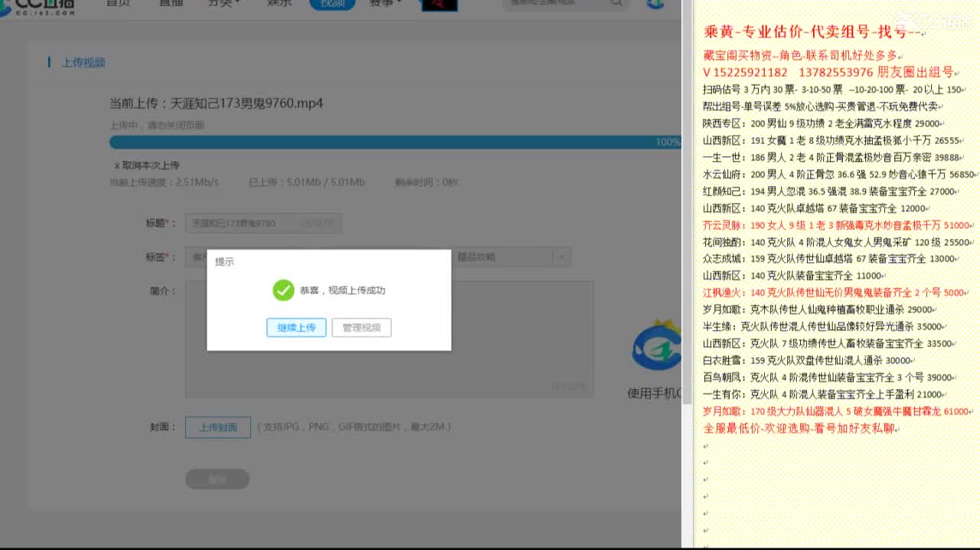Click red line 齐云灵脉：190女人 51000
Image resolution: width=980 pixels, height=550 pixels.
click(837, 225)
